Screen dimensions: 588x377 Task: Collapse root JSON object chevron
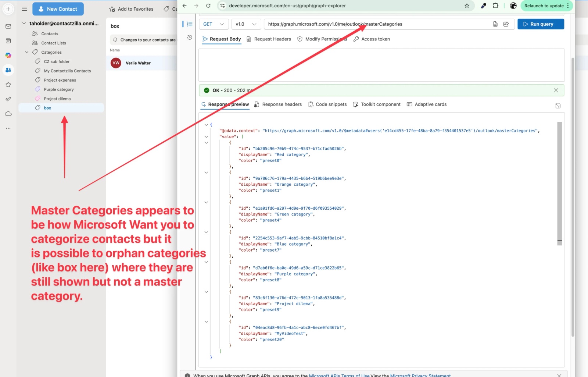(x=206, y=125)
